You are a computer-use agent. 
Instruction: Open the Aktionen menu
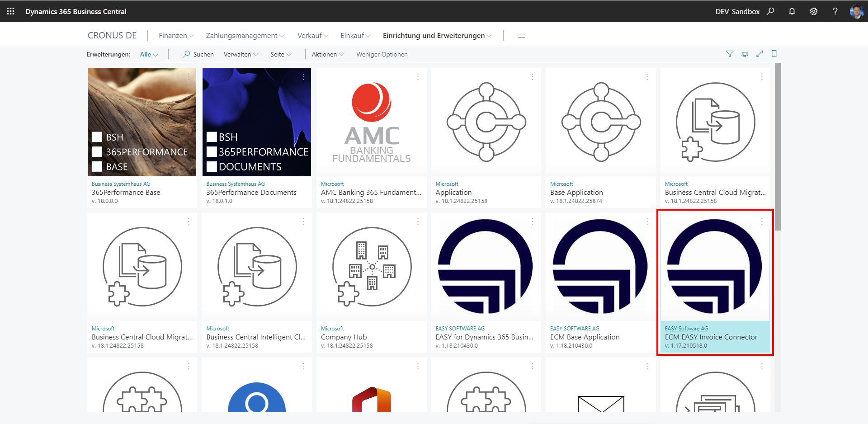pyautogui.click(x=328, y=54)
